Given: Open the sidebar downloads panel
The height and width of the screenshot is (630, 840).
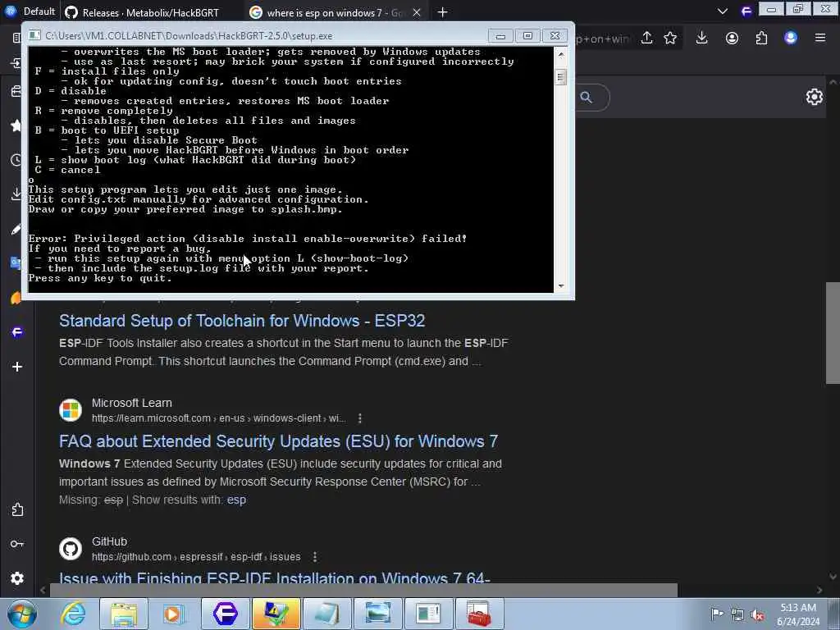Looking at the screenshot, I should [x=16, y=194].
